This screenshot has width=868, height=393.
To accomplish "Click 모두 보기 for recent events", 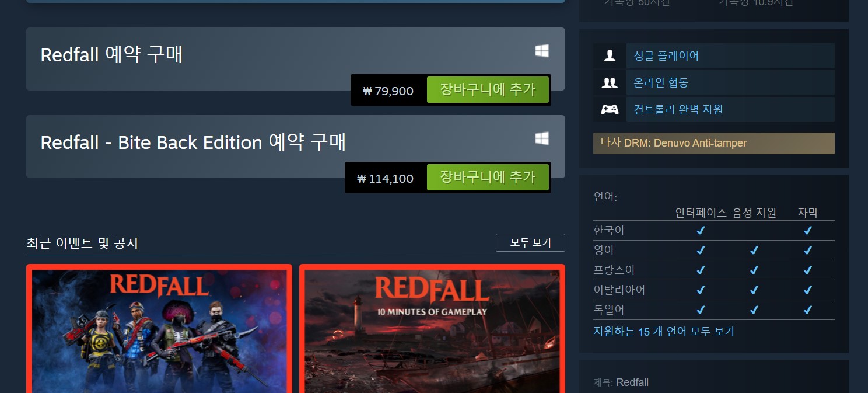I will pyautogui.click(x=530, y=242).
